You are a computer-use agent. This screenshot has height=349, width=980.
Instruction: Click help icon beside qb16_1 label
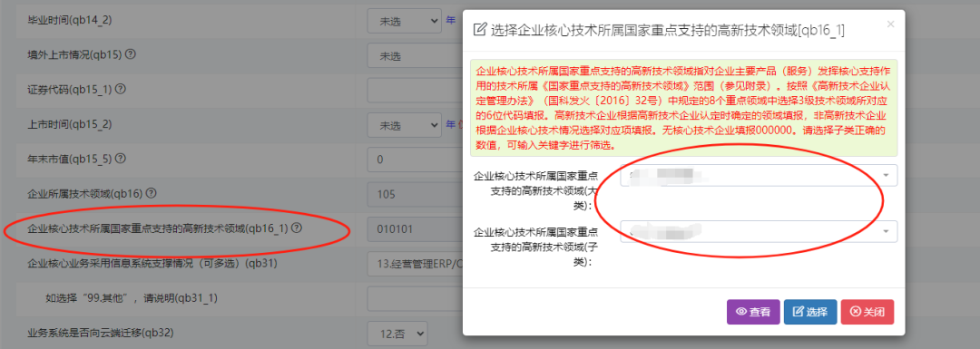point(297,228)
